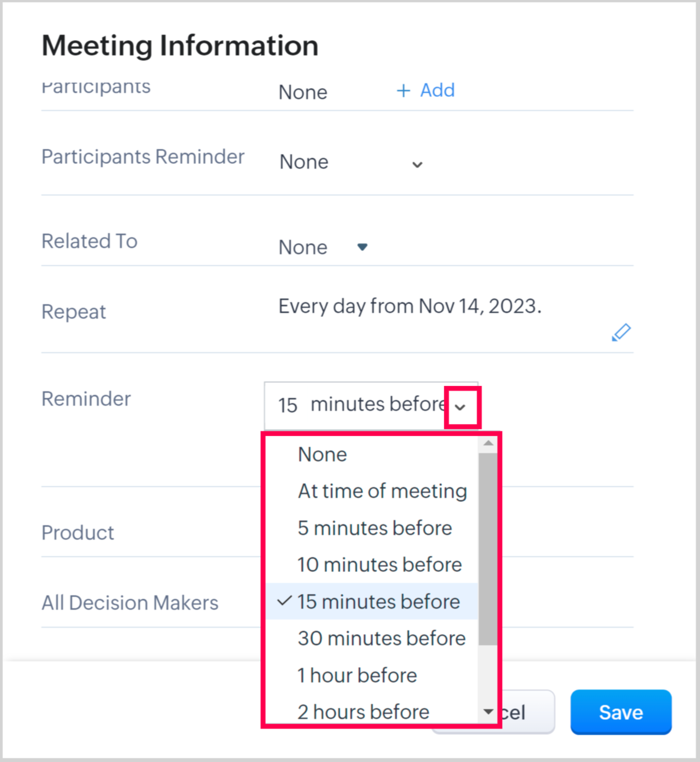
Task: Open the Participants Reminder dropdown chevron
Action: (x=417, y=164)
